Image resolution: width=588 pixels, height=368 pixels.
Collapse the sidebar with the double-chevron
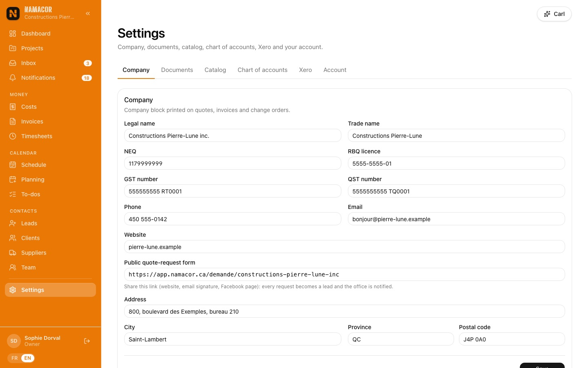(x=88, y=13)
